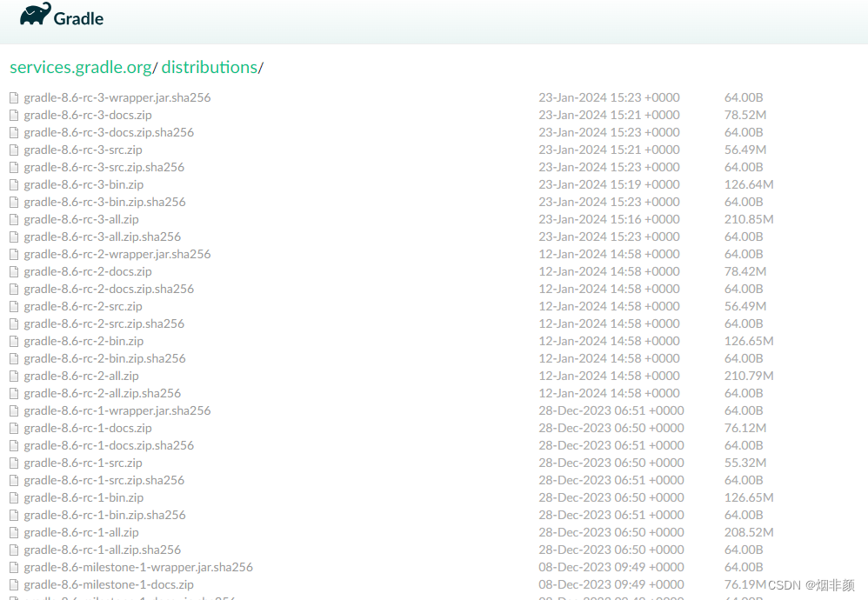
Task: Open gradle-8.6-rc-3-docs.zip.sha256 link
Action: 109,132
